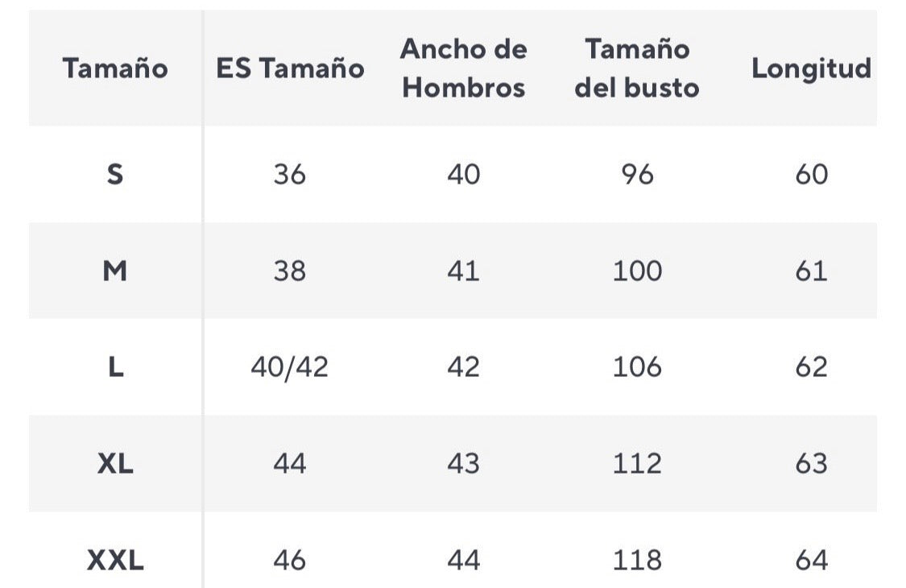Select the XL size row label
This screenshot has height=588, width=906.
click(115, 464)
